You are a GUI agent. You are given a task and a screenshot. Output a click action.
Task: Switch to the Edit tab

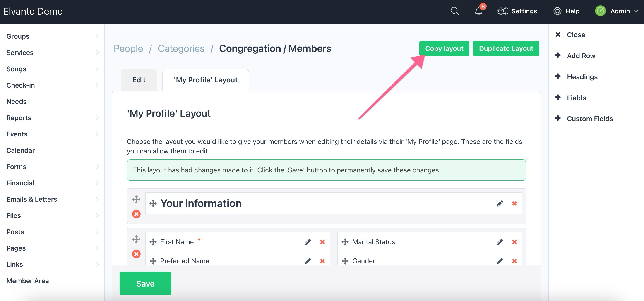tap(139, 80)
